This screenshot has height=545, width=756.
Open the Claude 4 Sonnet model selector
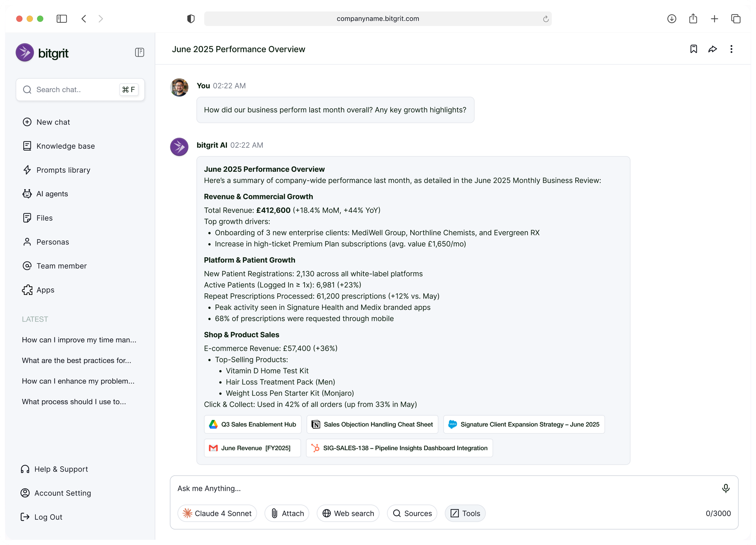[x=217, y=513]
